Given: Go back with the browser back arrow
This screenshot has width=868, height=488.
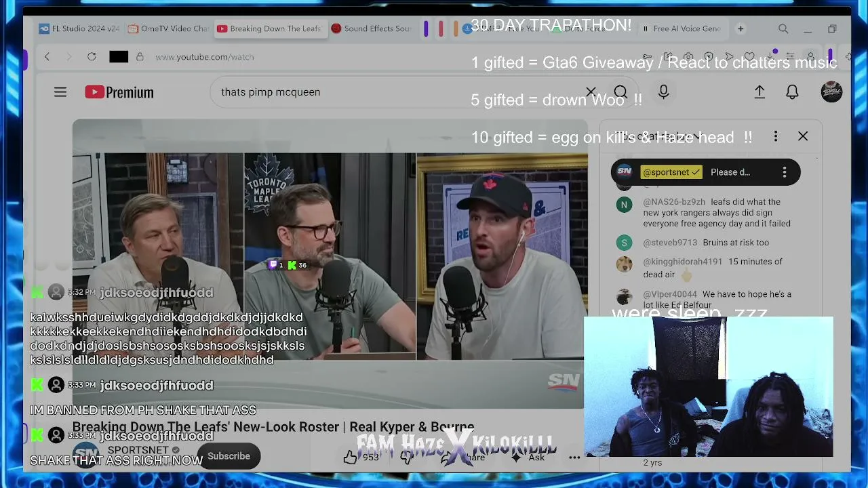Looking at the screenshot, I should pyautogui.click(x=47, y=57).
